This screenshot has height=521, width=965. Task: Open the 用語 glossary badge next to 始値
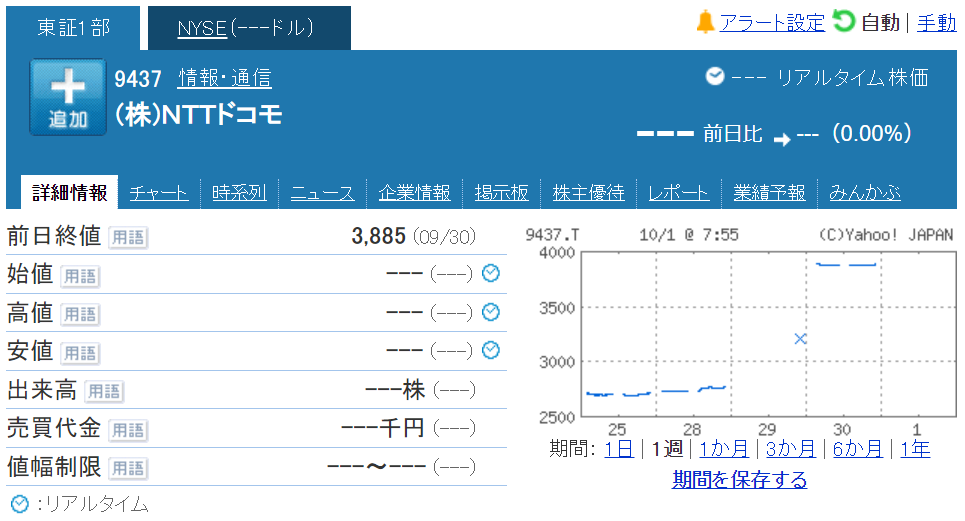pyautogui.click(x=80, y=276)
